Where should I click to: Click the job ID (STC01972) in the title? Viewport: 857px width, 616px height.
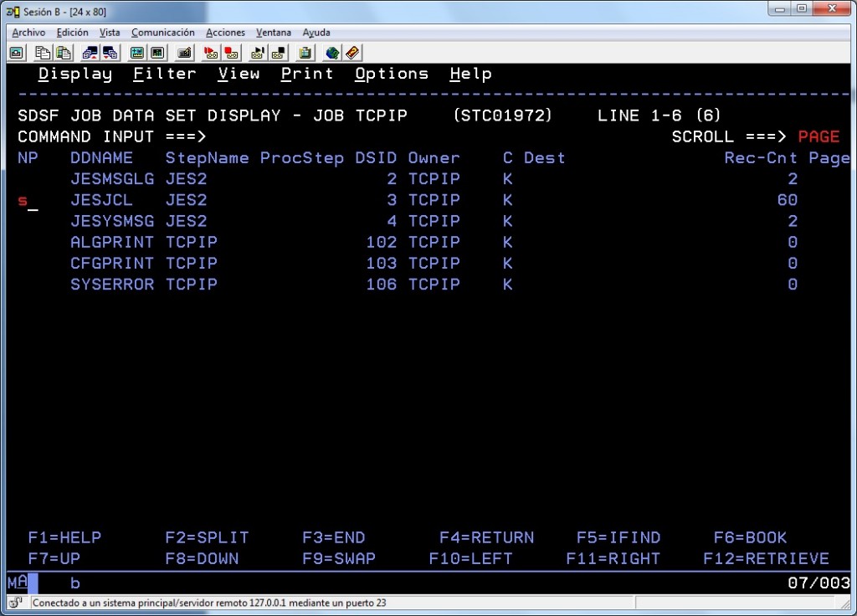(x=502, y=116)
